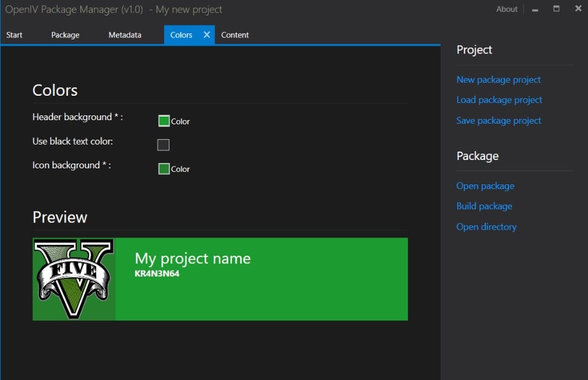This screenshot has width=588, height=380.
Task: Click the OpenIV Package Manager window title
Action: (x=113, y=10)
